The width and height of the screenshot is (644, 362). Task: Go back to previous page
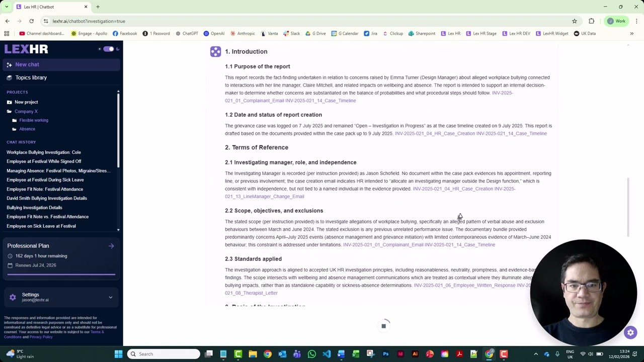[x=7, y=21]
